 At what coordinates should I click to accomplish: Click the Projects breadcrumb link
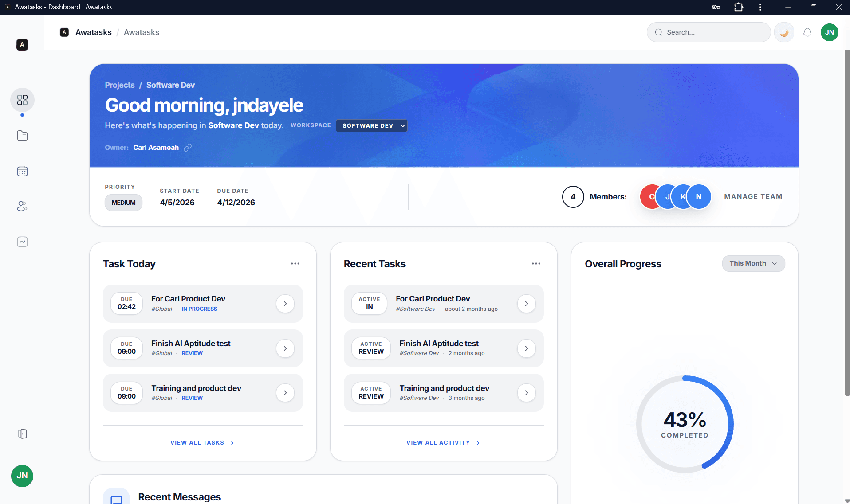click(120, 85)
